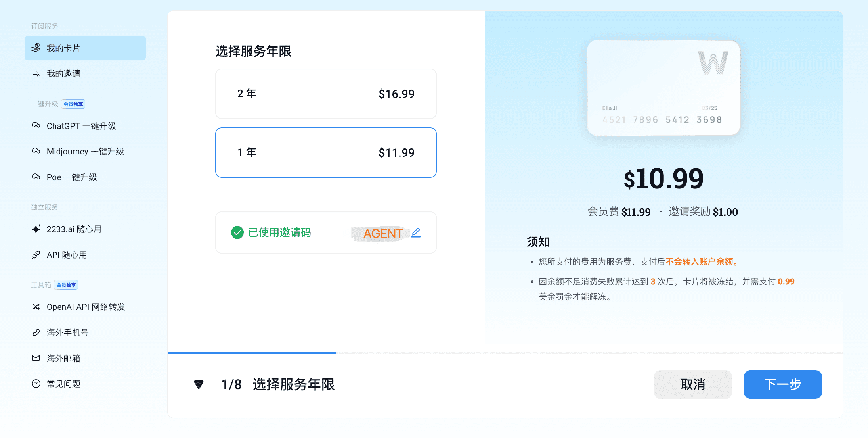The image size is (868, 438).
Task: Click 会员独享 badge beside 一键升级
Action: 73,104
